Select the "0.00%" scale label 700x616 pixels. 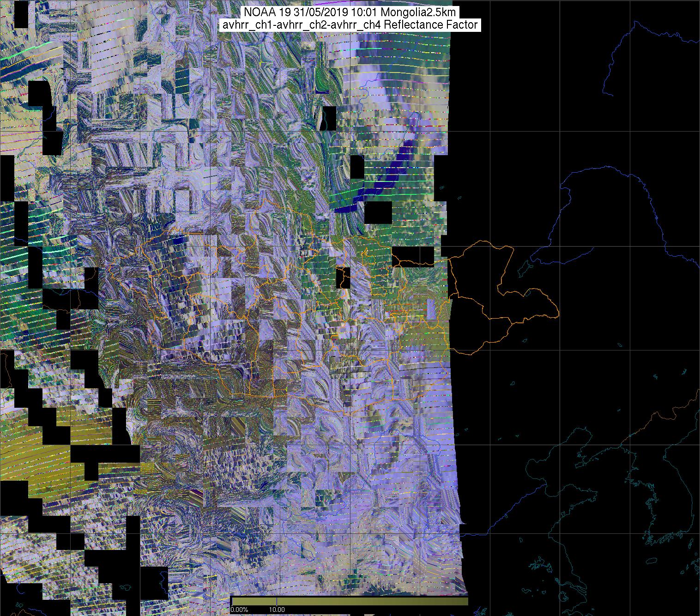(x=239, y=610)
